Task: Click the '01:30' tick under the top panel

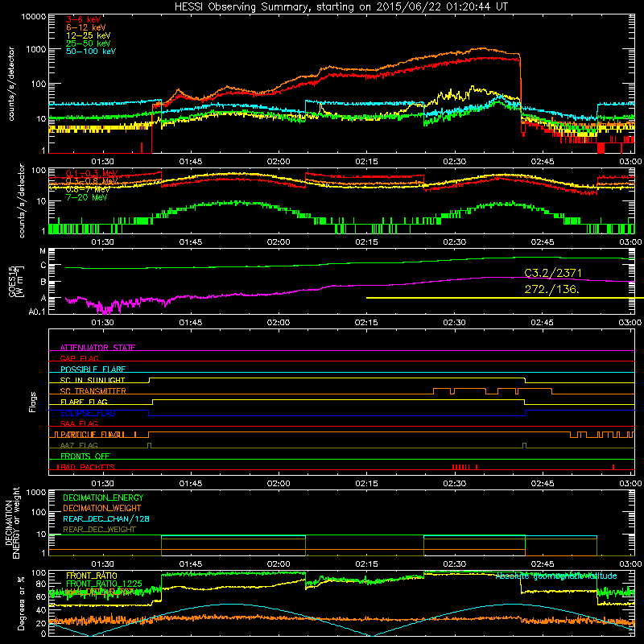Action: click(103, 162)
